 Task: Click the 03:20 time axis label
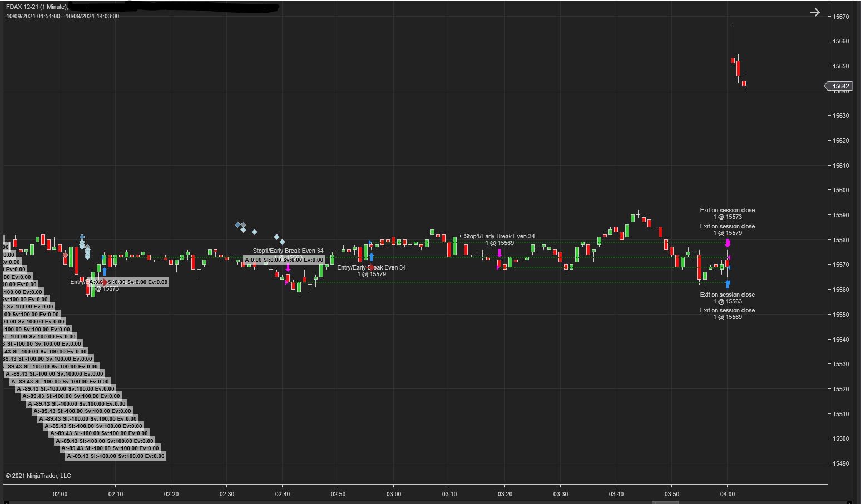pyautogui.click(x=505, y=494)
